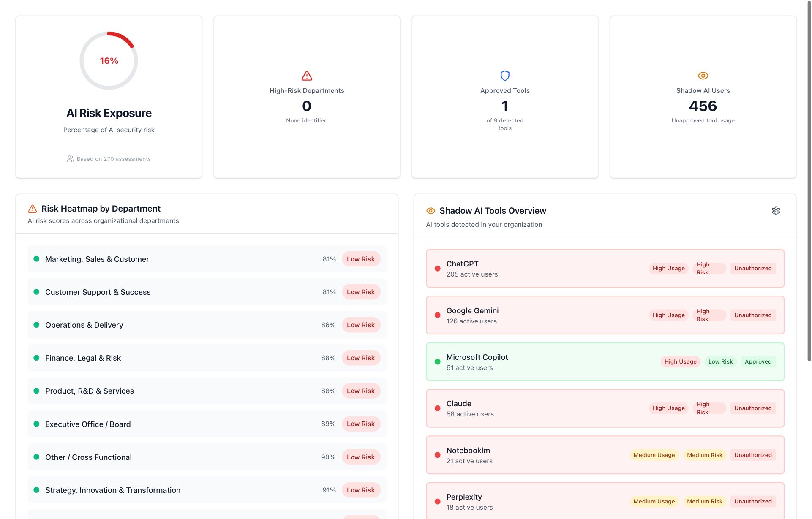Click the red status dot for Perplexity
Image resolution: width=812 pixels, height=519 pixels.
pyautogui.click(x=437, y=501)
